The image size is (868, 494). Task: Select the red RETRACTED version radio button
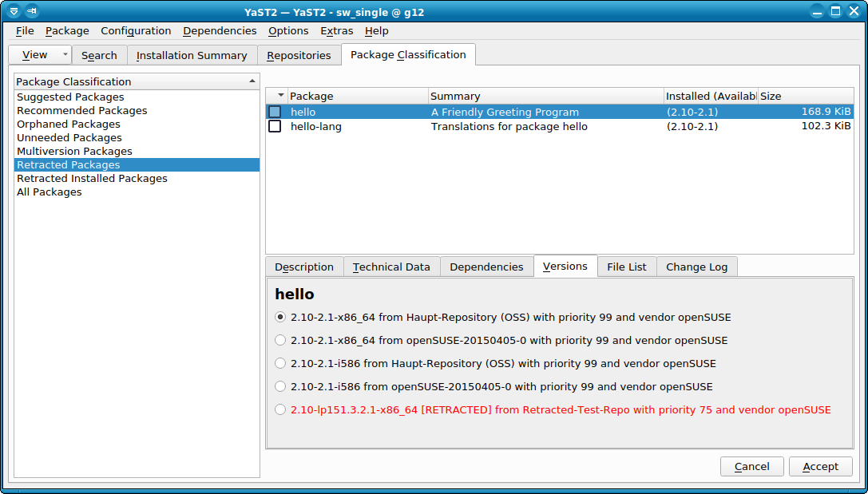(280, 409)
